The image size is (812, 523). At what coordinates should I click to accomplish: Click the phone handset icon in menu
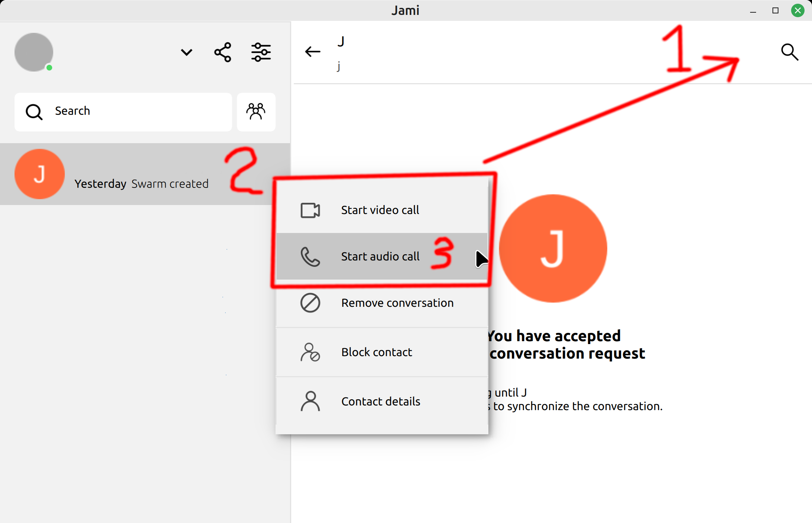pyautogui.click(x=310, y=256)
